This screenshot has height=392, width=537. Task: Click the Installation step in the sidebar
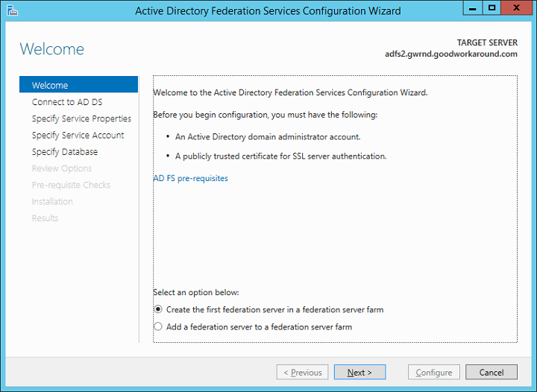point(52,201)
